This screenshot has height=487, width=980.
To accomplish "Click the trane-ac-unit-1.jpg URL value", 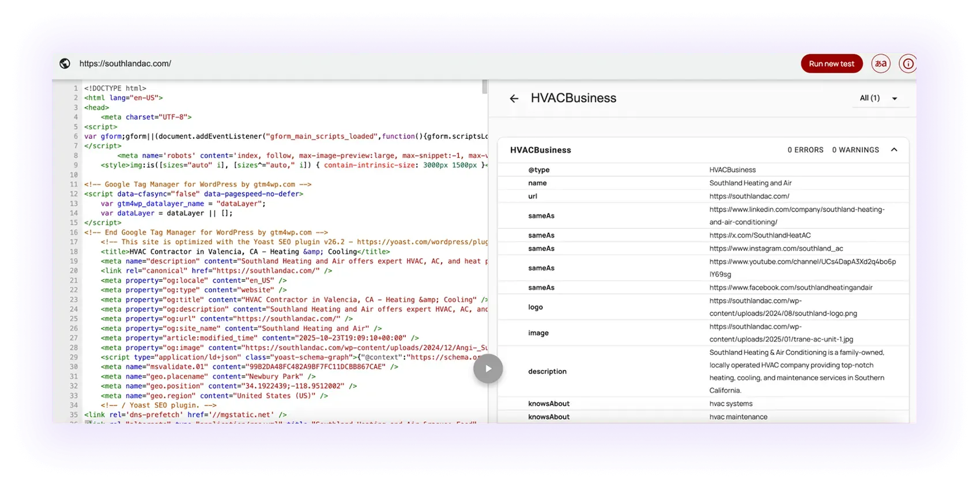I will click(781, 333).
